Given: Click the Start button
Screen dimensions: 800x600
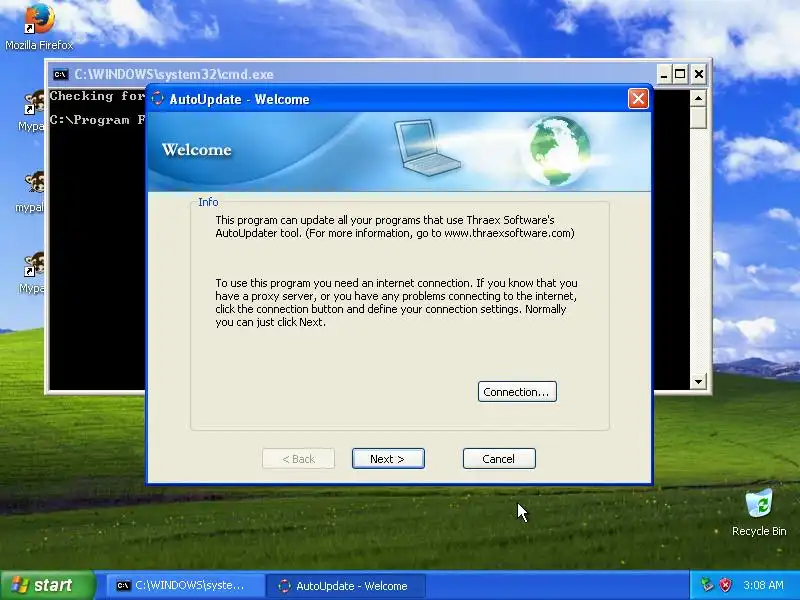Looking at the screenshot, I should coord(47,585).
